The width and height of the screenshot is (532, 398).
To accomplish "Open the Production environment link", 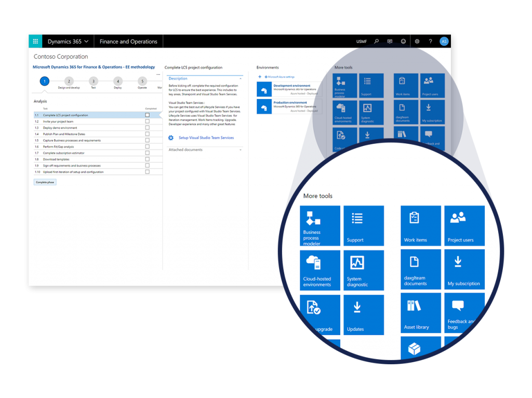I will (x=290, y=102).
